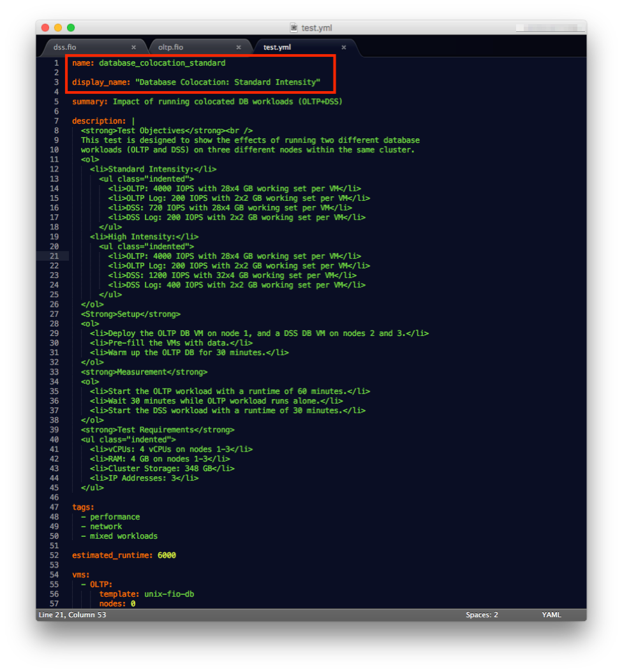Image resolution: width=622 pixels, height=672 pixels.
Task: Switch to the oltp.fio tab
Action: pos(170,47)
